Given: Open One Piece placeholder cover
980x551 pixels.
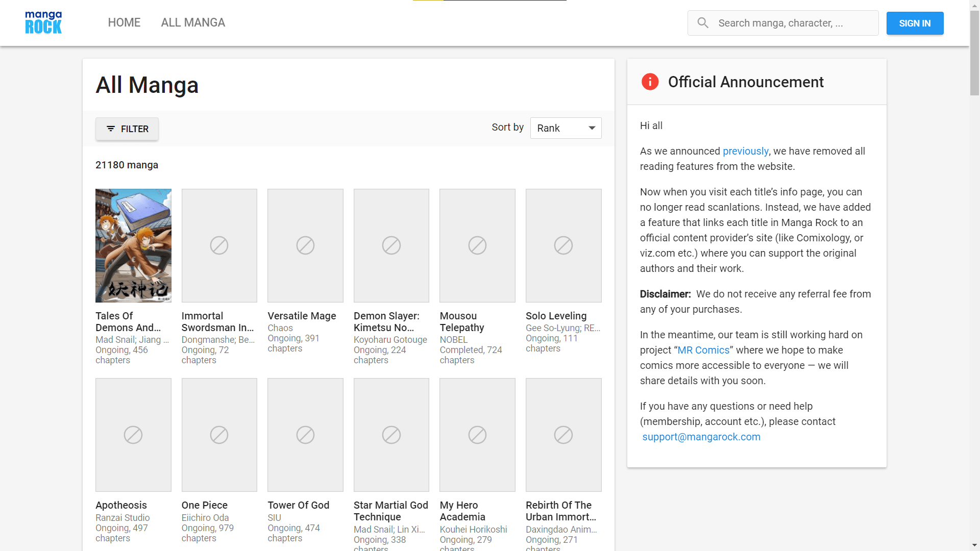Looking at the screenshot, I should point(219,435).
